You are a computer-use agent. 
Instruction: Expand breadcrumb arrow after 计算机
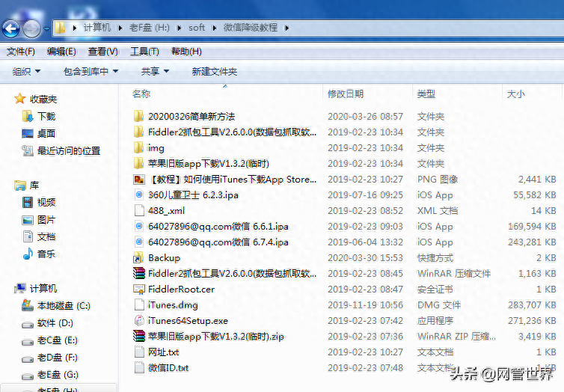click(x=120, y=28)
